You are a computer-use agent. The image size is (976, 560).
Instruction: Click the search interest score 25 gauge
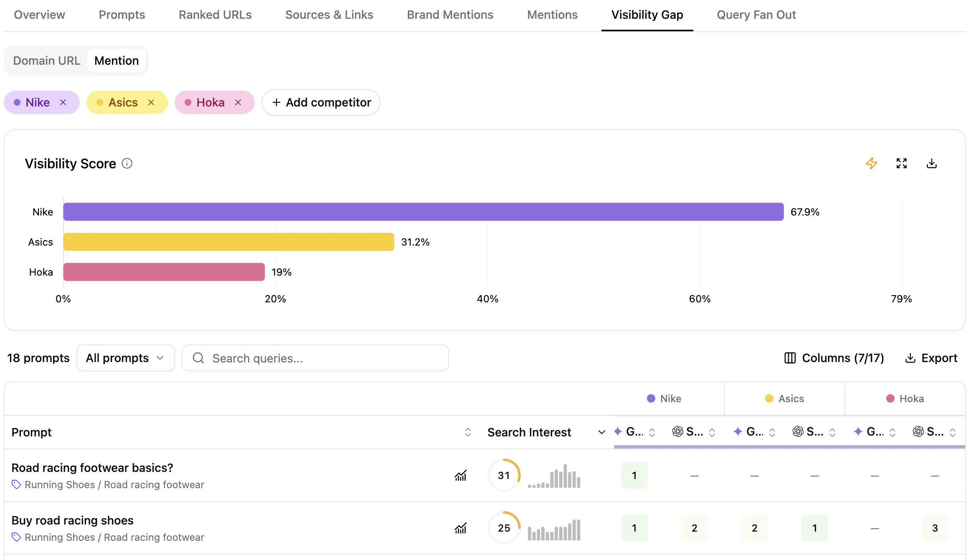(504, 528)
